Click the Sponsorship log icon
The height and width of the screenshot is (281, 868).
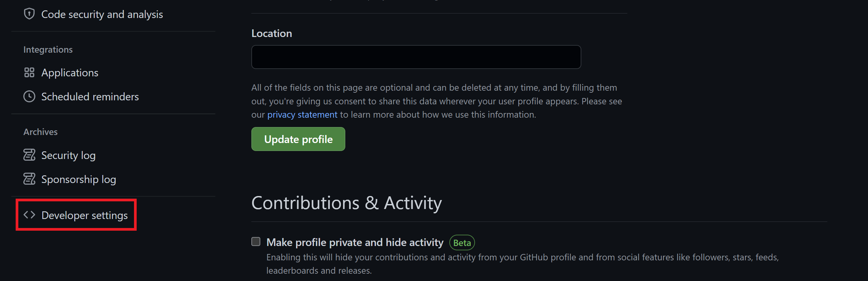click(29, 179)
